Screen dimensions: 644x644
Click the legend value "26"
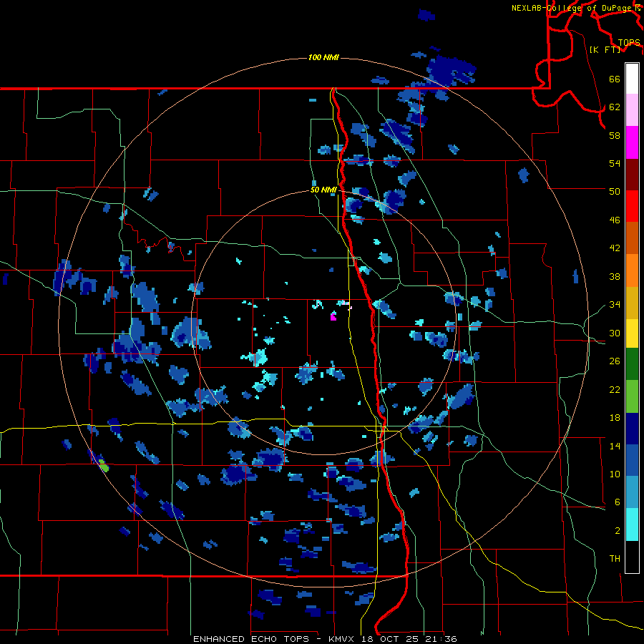615,361
